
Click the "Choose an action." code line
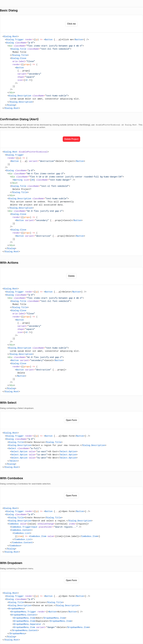(x=44, y=606)
